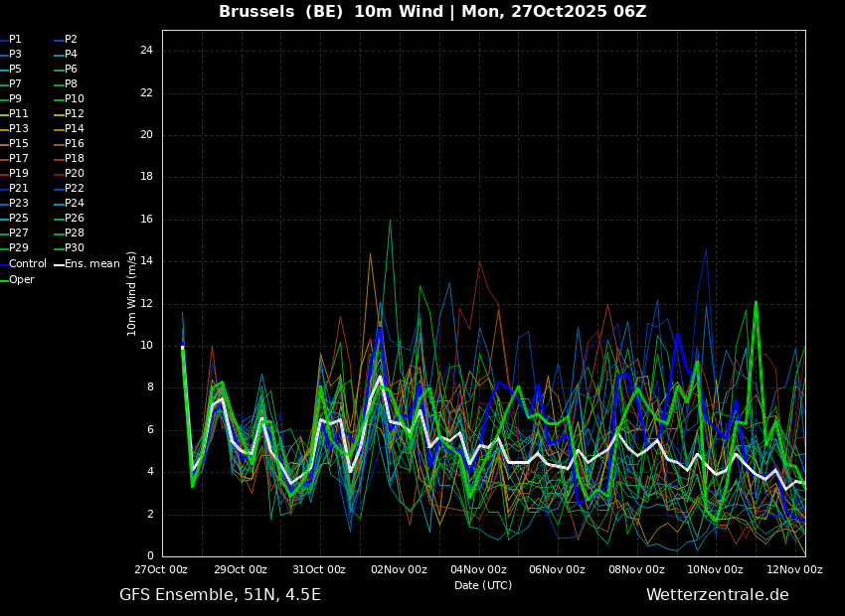The width and height of the screenshot is (845, 616).
Task: Click the chart title Brussels (BE) 10m Wind
Action: coord(331,11)
